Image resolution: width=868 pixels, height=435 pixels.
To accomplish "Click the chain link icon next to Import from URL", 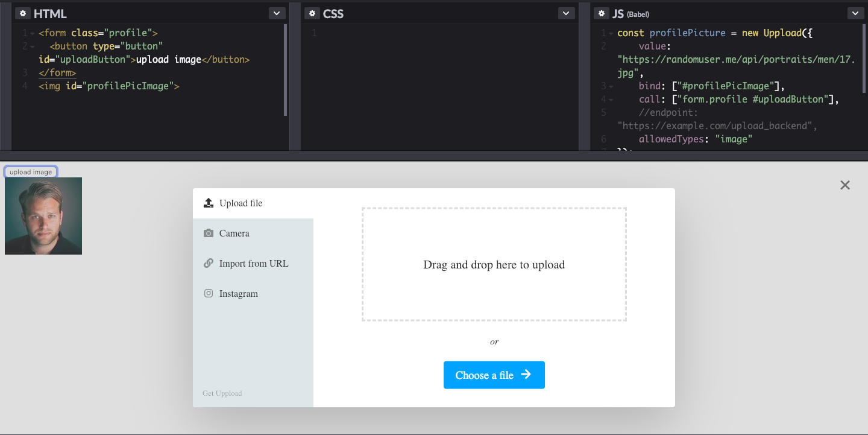I will (208, 263).
